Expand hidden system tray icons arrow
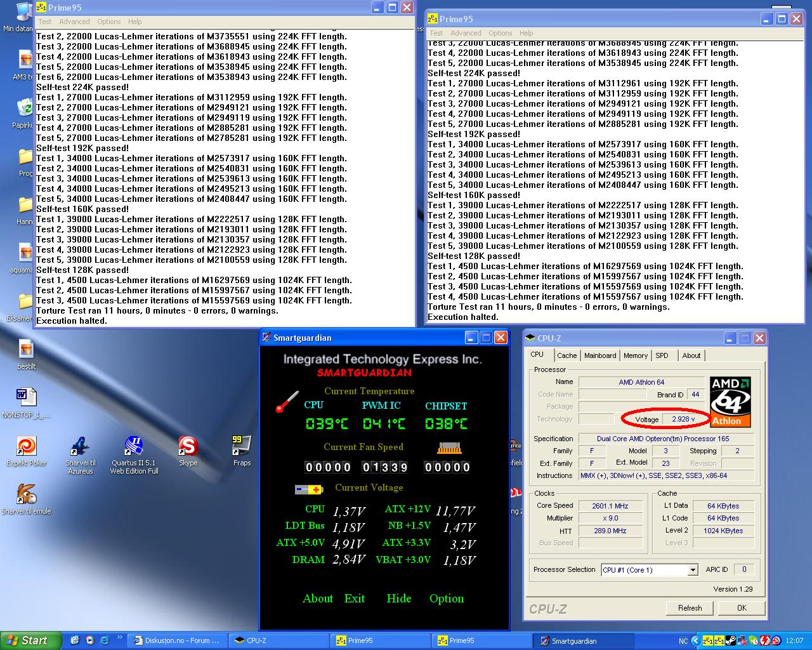The image size is (812, 650). coord(695,640)
